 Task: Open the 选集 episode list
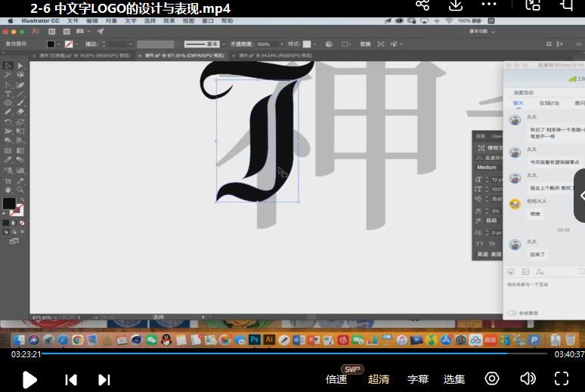click(454, 379)
